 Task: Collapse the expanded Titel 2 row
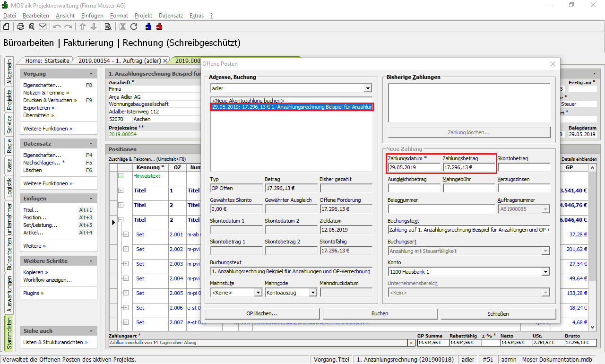point(121,220)
